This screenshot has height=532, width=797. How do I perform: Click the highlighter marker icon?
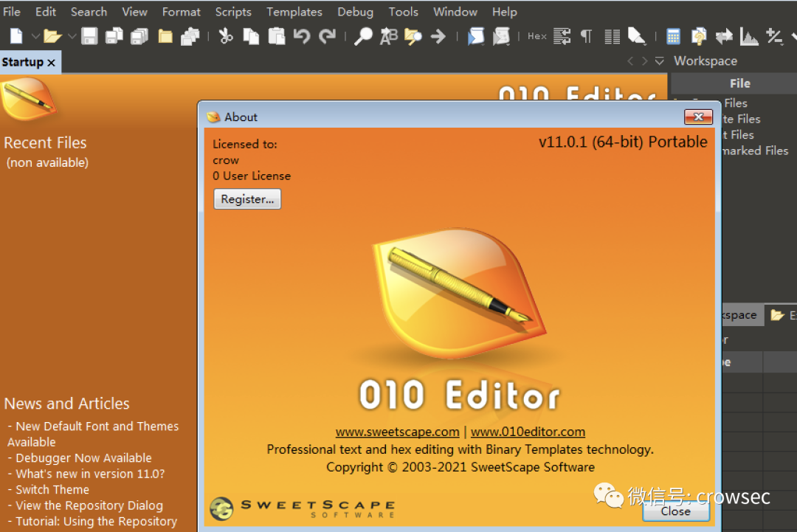637,36
